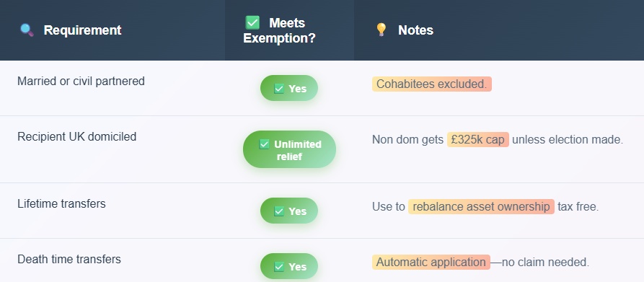The height and width of the screenshot is (282, 644).
Task: Click the Recipient UK domiciled requirement cell
Action: 113,149
